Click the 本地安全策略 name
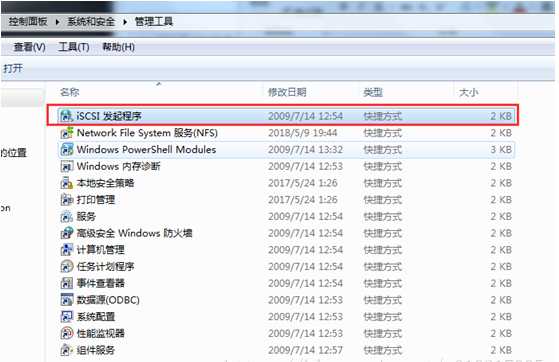 pos(105,183)
